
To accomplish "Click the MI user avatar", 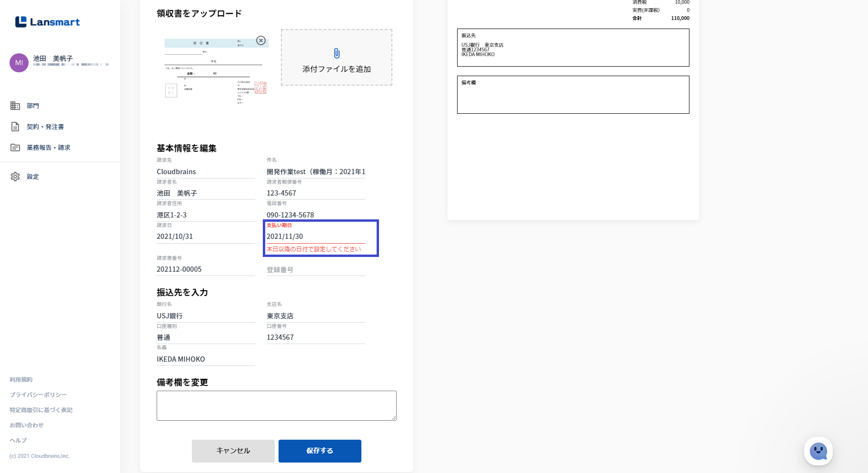I will 19,63.
